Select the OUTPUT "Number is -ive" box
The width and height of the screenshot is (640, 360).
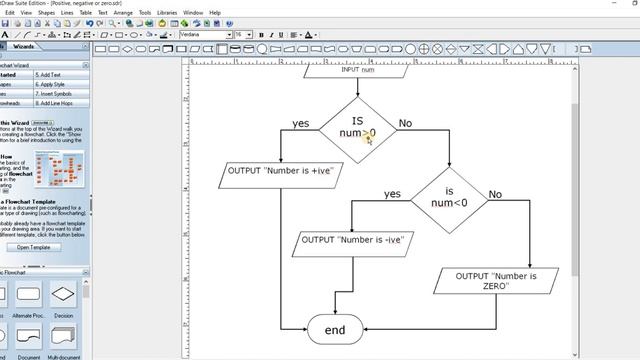click(x=353, y=244)
